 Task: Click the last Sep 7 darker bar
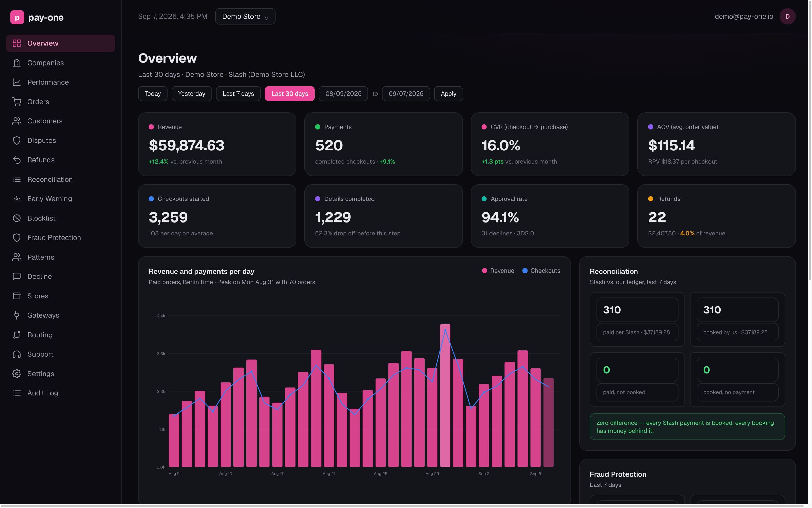point(548,423)
